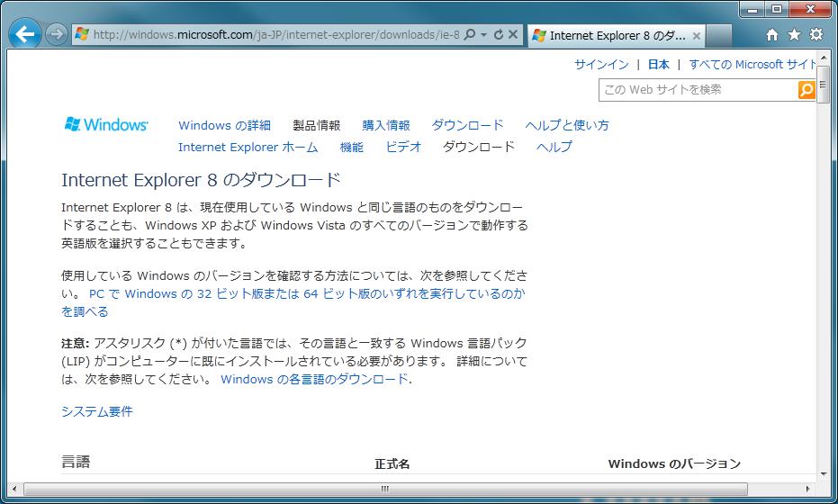Click the Windows logo
838x504 pixels.
click(x=106, y=124)
